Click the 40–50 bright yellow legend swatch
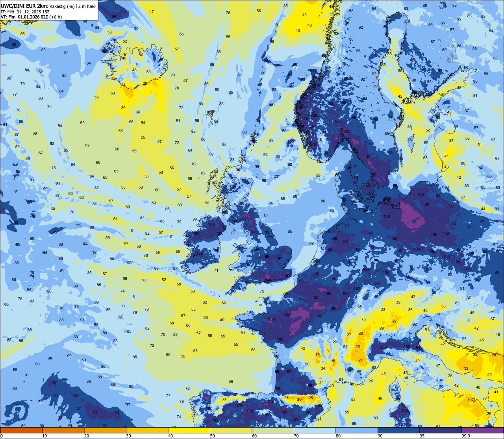Image resolution: width=504 pixels, height=439 pixels. [189, 430]
